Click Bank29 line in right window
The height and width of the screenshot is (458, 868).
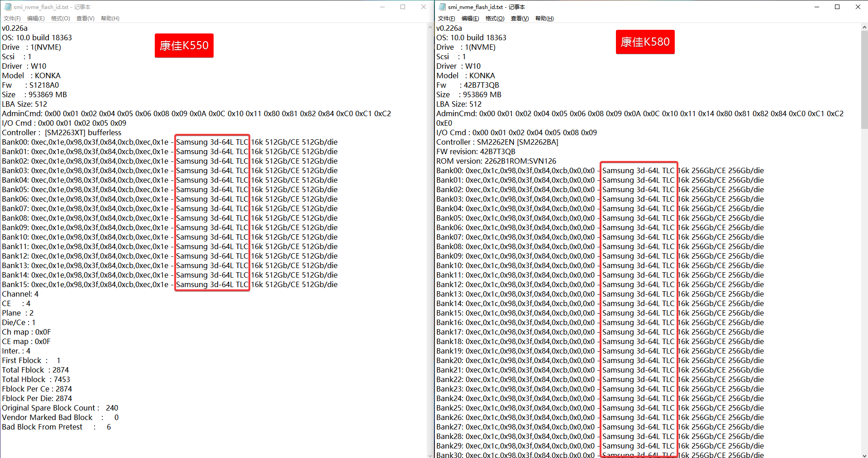click(600, 446)
